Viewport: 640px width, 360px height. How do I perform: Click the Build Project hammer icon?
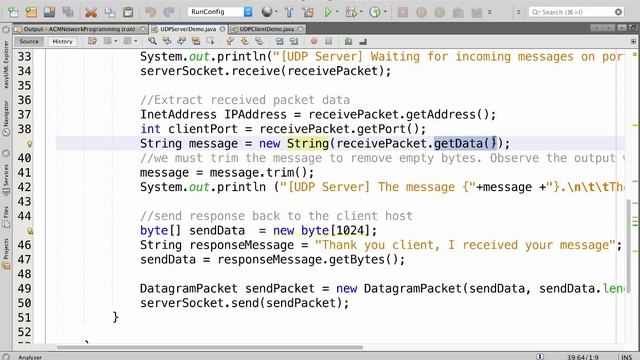click(x=289, y=12)
